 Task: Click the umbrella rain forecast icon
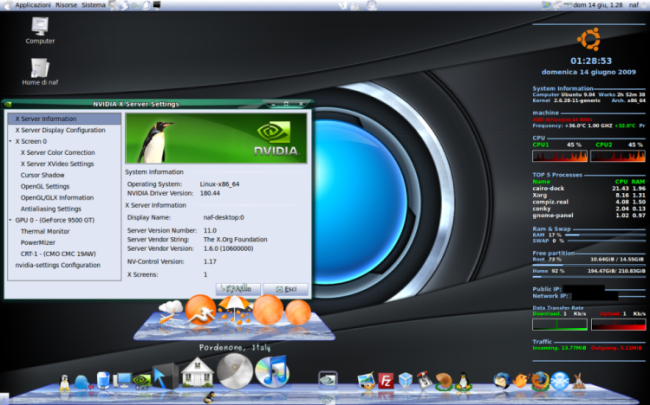[234, 309]
